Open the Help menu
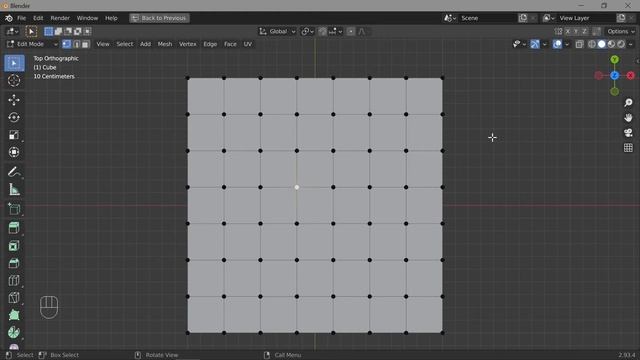Viewport: 640px width, 360px height. pyautogui.click(x=111, y=18)
